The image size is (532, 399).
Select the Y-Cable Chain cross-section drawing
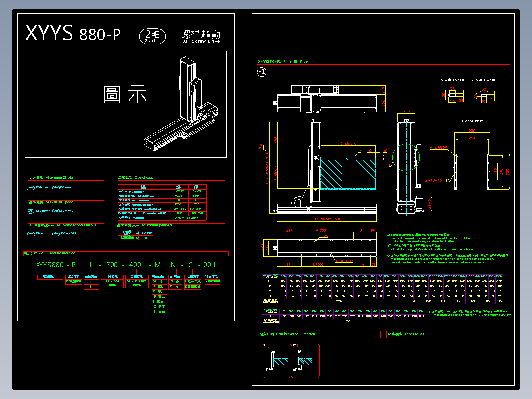(x=484, y=95)
